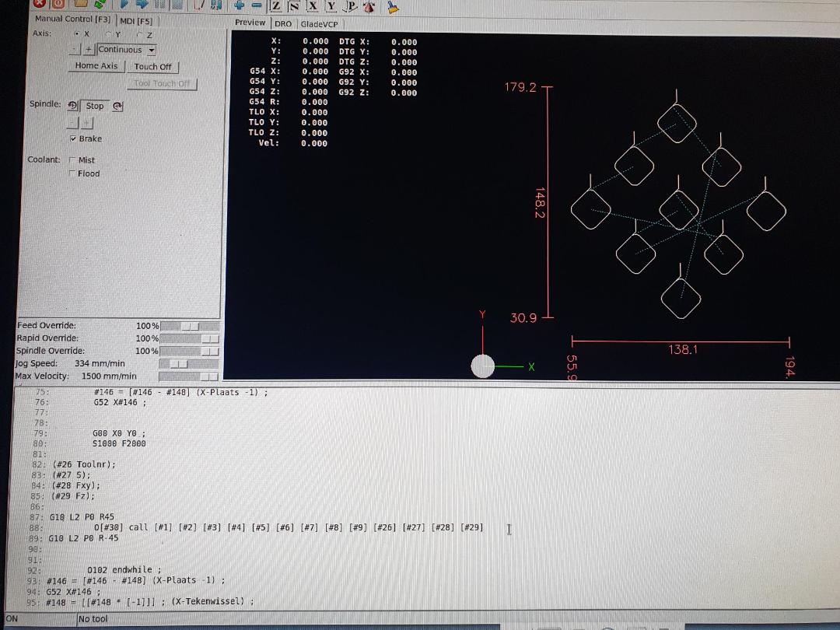840x630 pixels.
Task: Switch to X side view icon
Action: 313,6
